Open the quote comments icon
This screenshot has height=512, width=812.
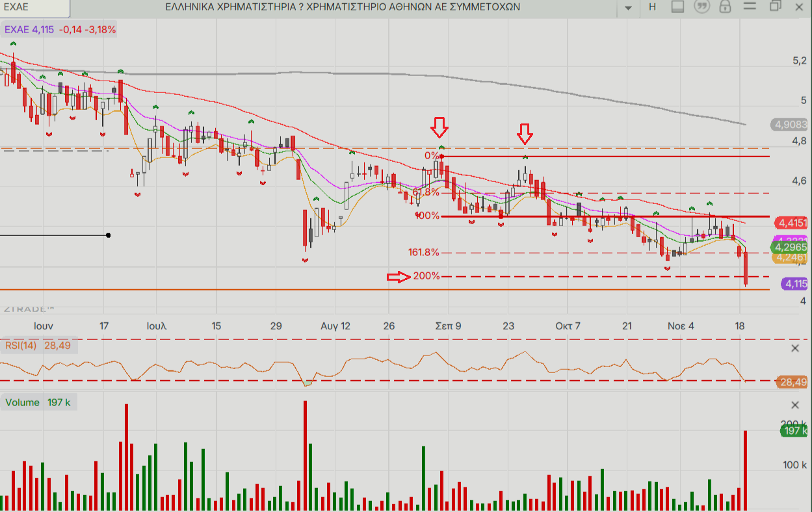coord(702,7)
